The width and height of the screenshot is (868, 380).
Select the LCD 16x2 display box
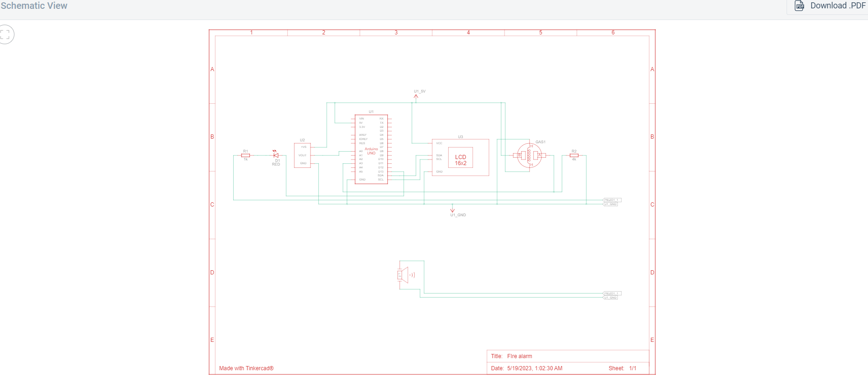(x=460, y=157)
